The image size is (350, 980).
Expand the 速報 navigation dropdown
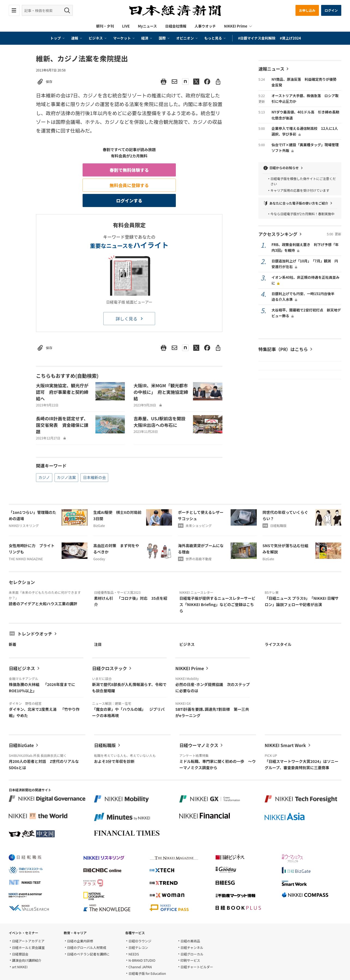click(76, 38)
